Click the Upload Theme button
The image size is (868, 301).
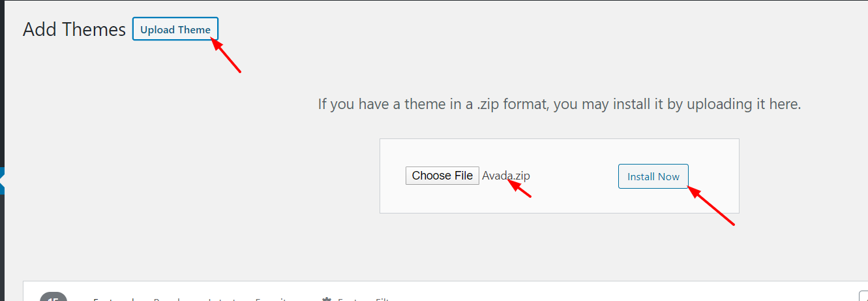pos(175,29)
